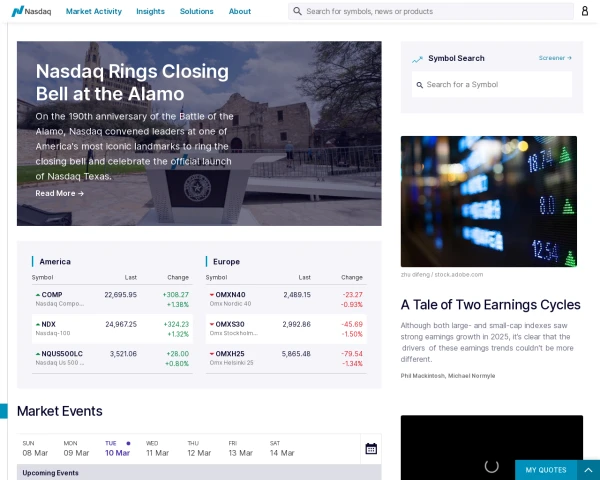This screenshot has width=600, height=480.
Task: Click the loading video player area
Action: pyautogui.click(x=492, y=447)
